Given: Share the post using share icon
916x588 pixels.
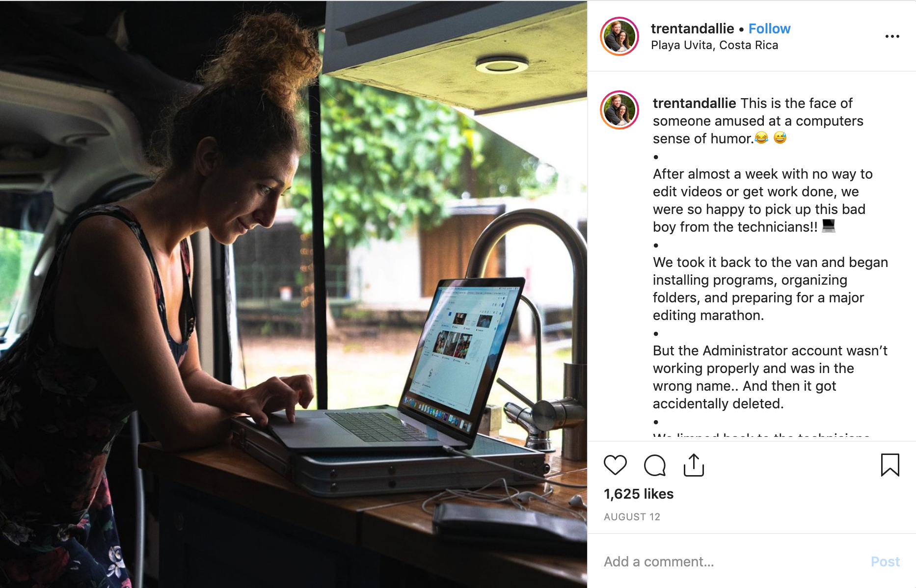Looking at the screenshot, I should 694,465.
